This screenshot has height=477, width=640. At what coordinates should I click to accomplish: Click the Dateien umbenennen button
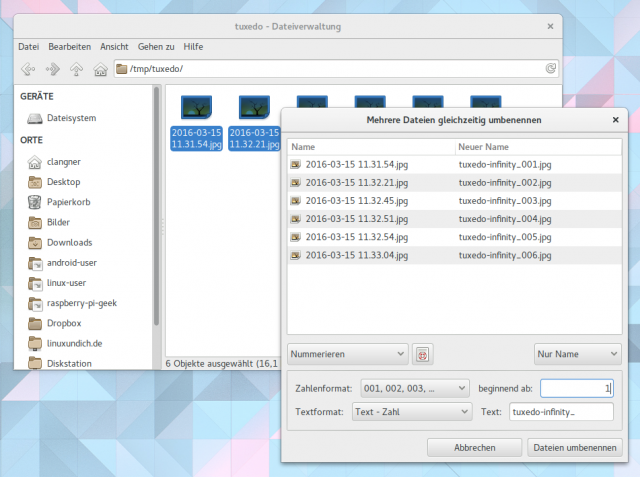pyautogui.click(x=574, y=448)
